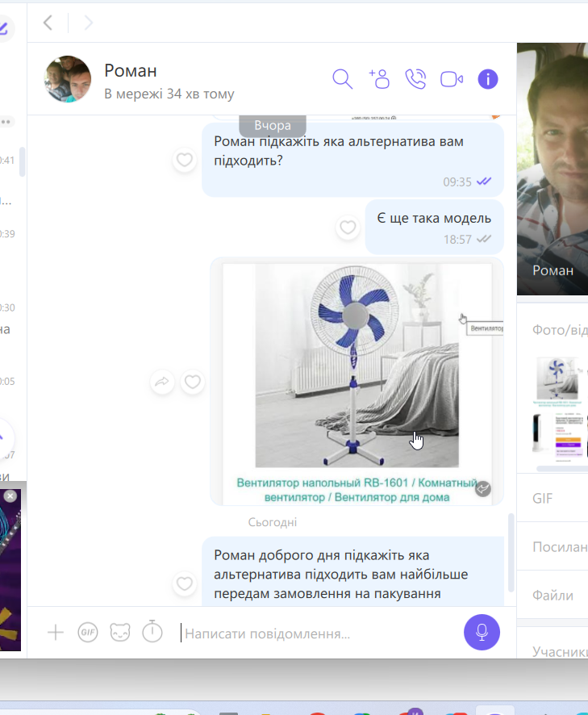
Task: Open the sticker picker bear icon
Action: coord(120,633)
